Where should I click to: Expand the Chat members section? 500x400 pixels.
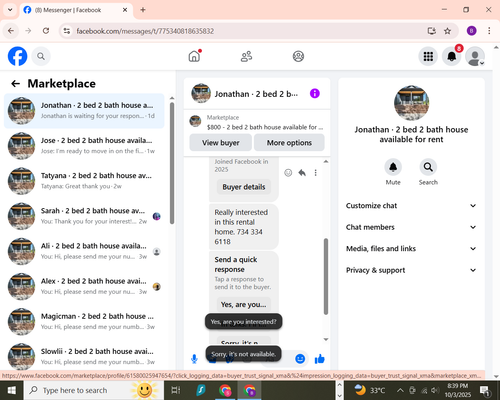[x=411, y=227]
